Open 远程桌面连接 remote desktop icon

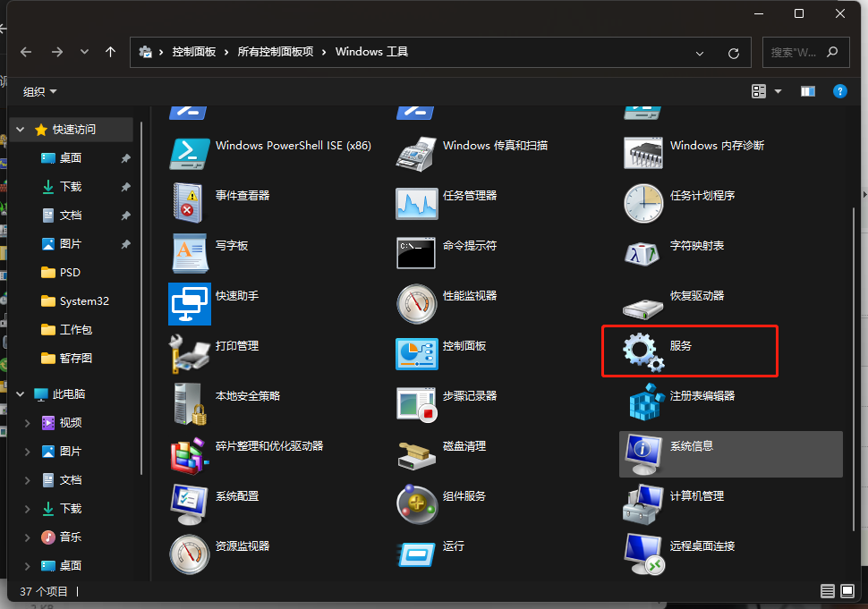[643, 553]
